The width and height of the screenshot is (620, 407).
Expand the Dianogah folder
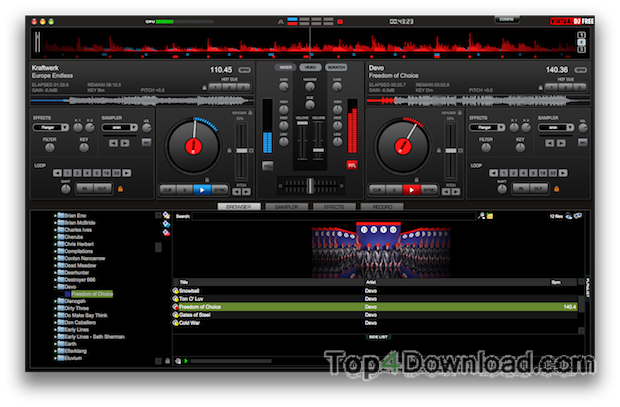(55, 301)
